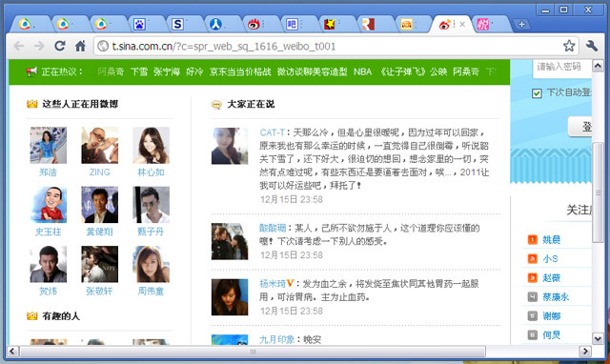Toggle the 下次自动登录 checkbox

[x=537, y=93]
